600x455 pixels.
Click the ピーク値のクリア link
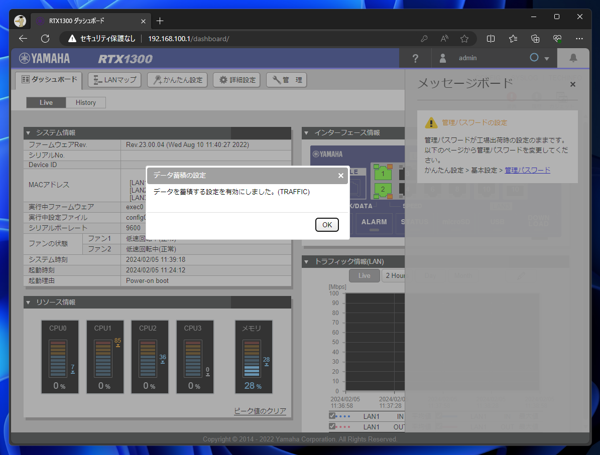coord(260,411)
